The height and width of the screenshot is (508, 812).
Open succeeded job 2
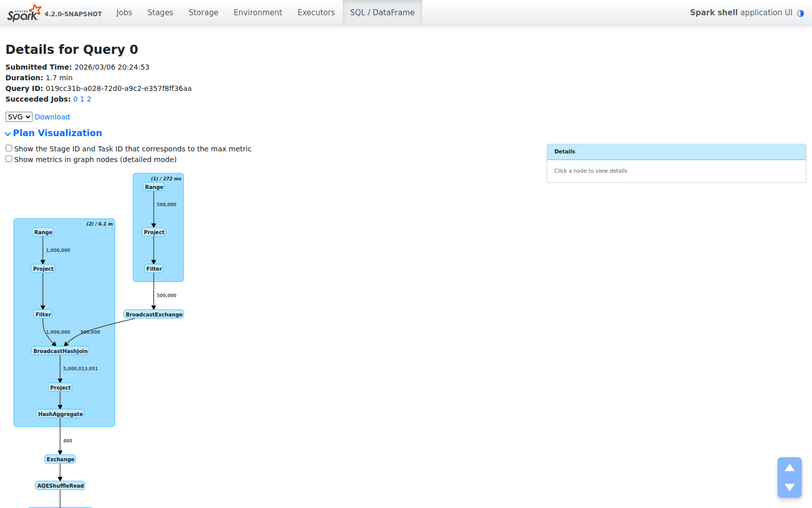[x=89, y=99]
